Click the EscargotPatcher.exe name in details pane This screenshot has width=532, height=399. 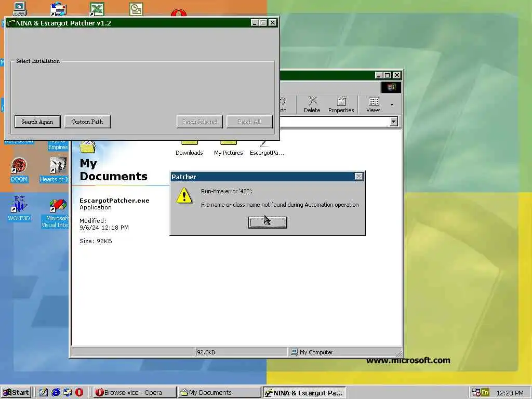(114, 201)
